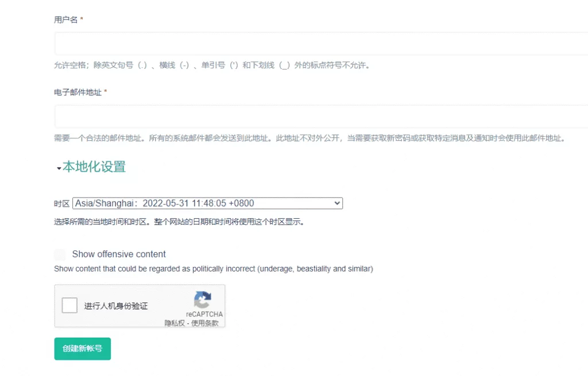Click the "Show offensive content" label text
Image resolution: width=588 pixels, height=376 pixels.
click(x=119, y=254)
